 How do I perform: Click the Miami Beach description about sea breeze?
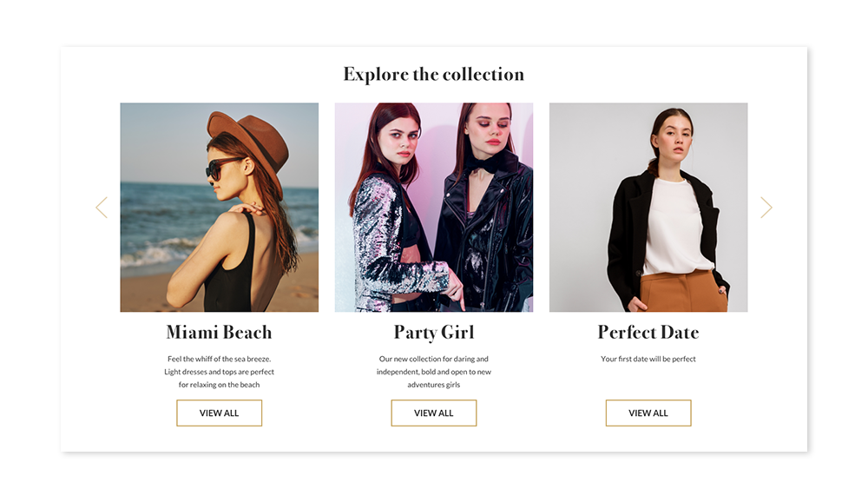click(220, 372)
